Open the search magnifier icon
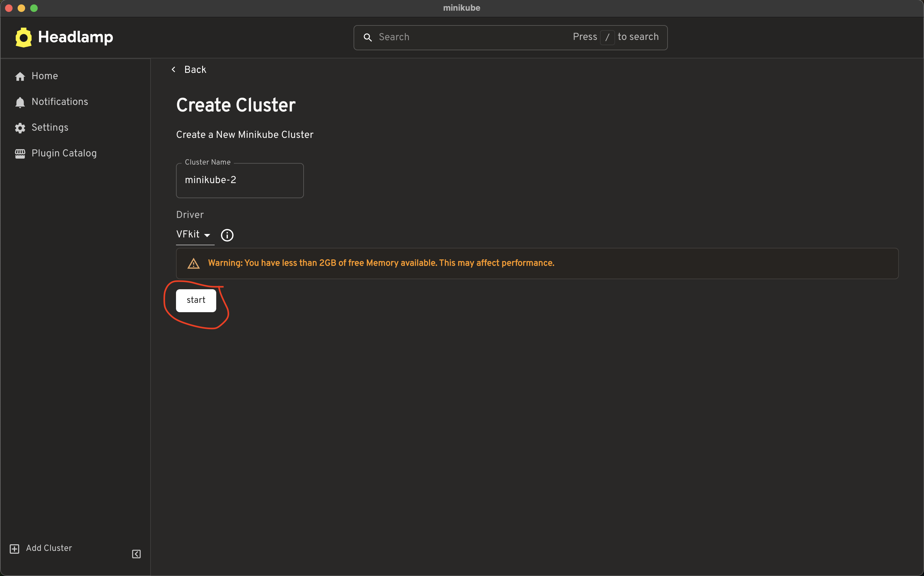This screenshot has height=576, width=924. pos(368,37)
